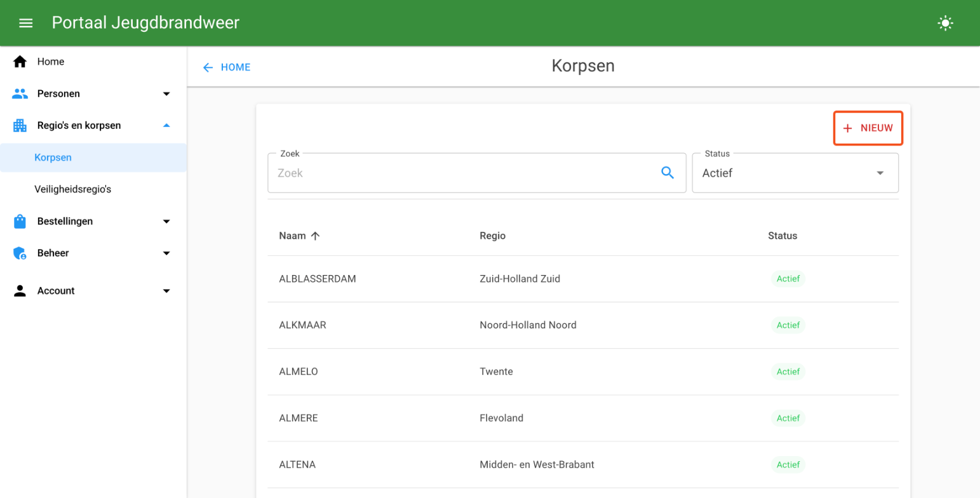Sort by the Status column header
980x498 pixels.
point(782,236)
